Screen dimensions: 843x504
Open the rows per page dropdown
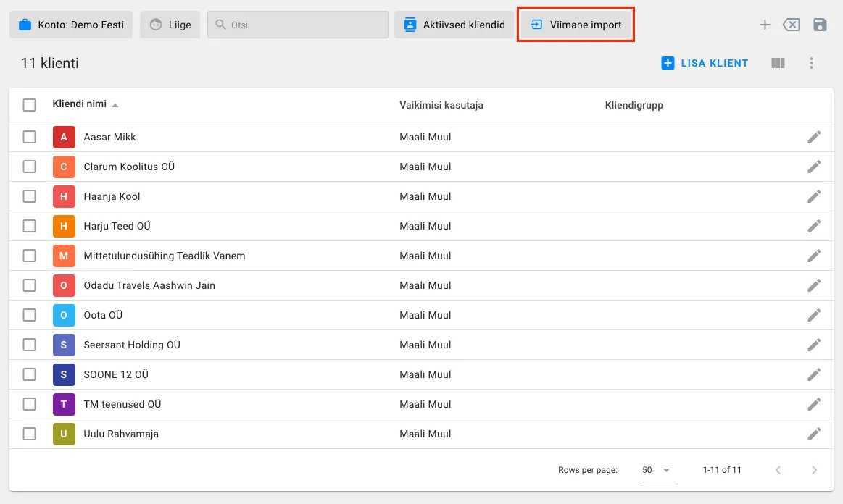(657, 470)
